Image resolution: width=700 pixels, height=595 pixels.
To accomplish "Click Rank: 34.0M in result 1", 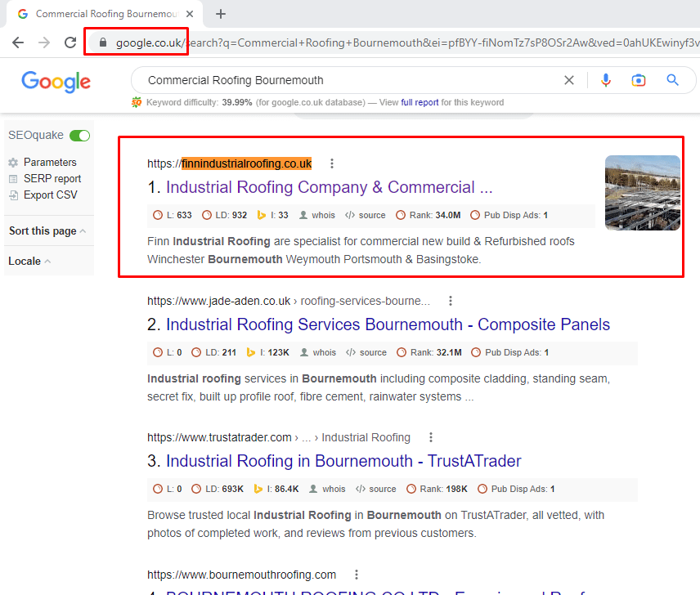I will (429, 216).
